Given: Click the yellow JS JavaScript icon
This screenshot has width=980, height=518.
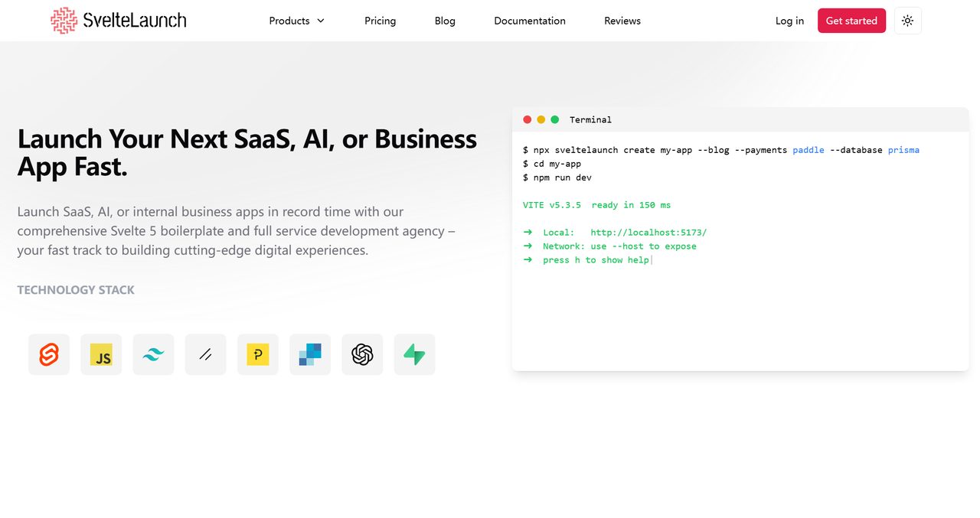Looking at the screenshot, I should (101, 354).
